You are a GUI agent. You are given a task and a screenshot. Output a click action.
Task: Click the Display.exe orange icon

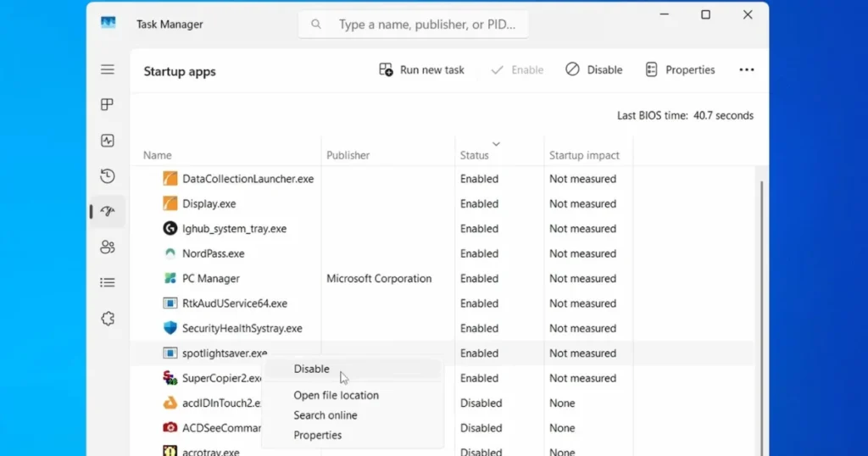(x=170, y=203)
